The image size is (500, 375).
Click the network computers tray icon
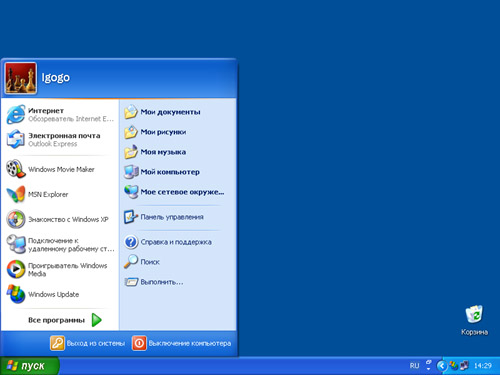pyautogui.click(x=464, y=366)
